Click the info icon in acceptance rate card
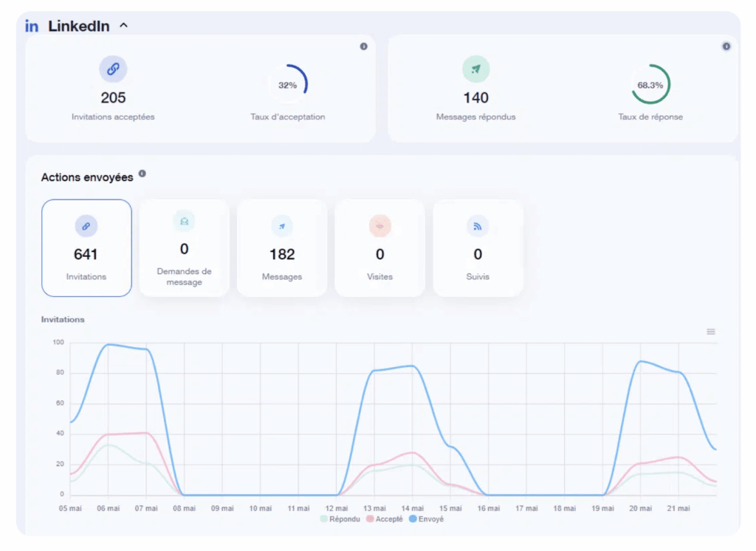This screenshot has height=551, width=756. tap(363, 47)
